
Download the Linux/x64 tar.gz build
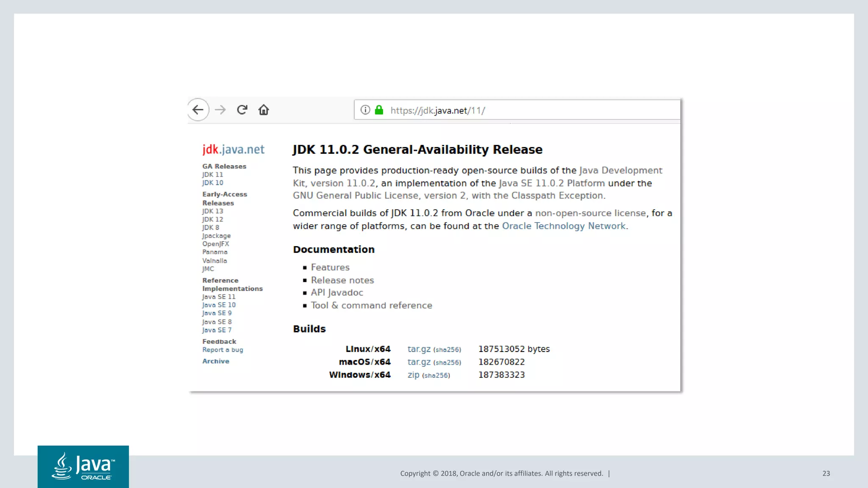(x=419, y=349)
